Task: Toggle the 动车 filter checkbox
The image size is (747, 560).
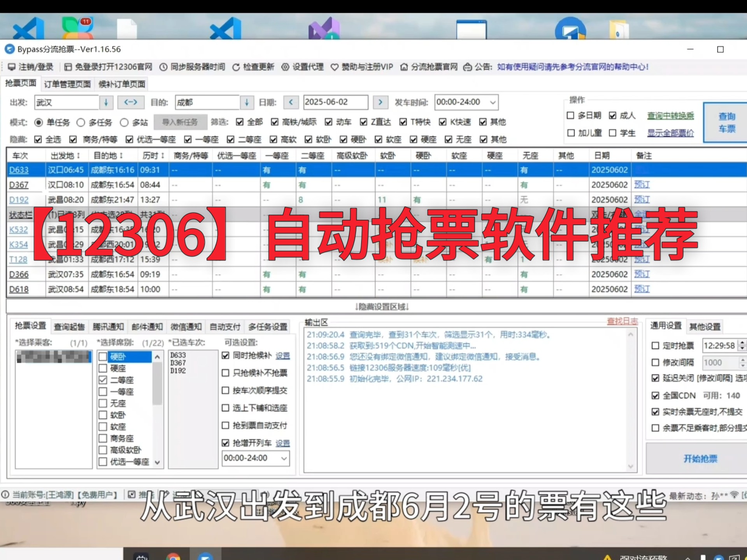Action: (329, 122)
